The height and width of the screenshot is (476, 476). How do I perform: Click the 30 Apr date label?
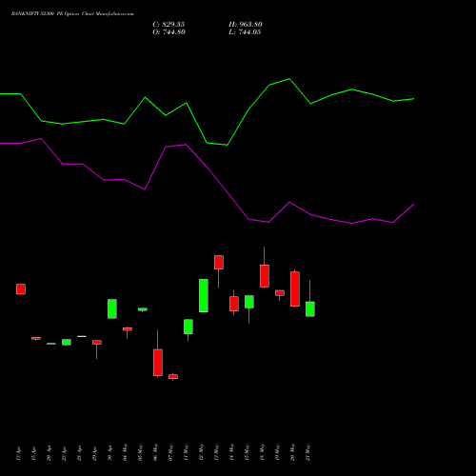click(109, 453)
